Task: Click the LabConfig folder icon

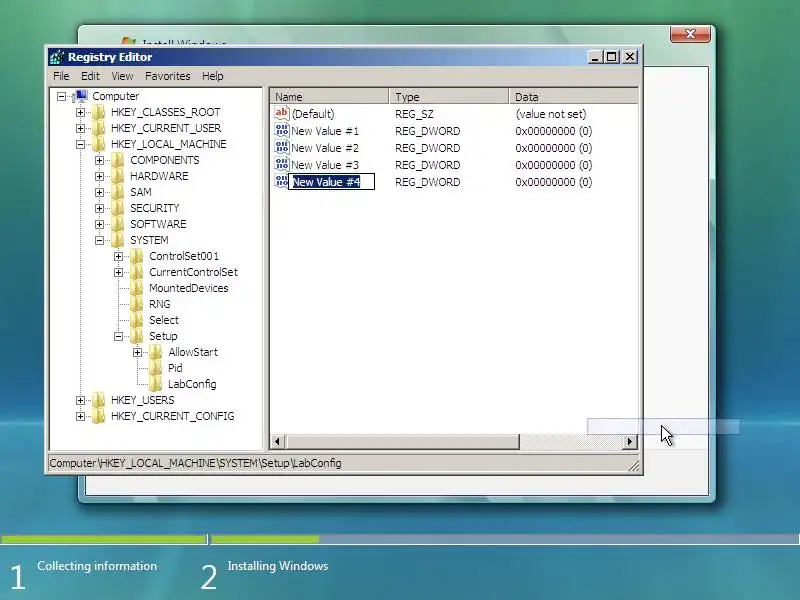Action: click(156, 384)
